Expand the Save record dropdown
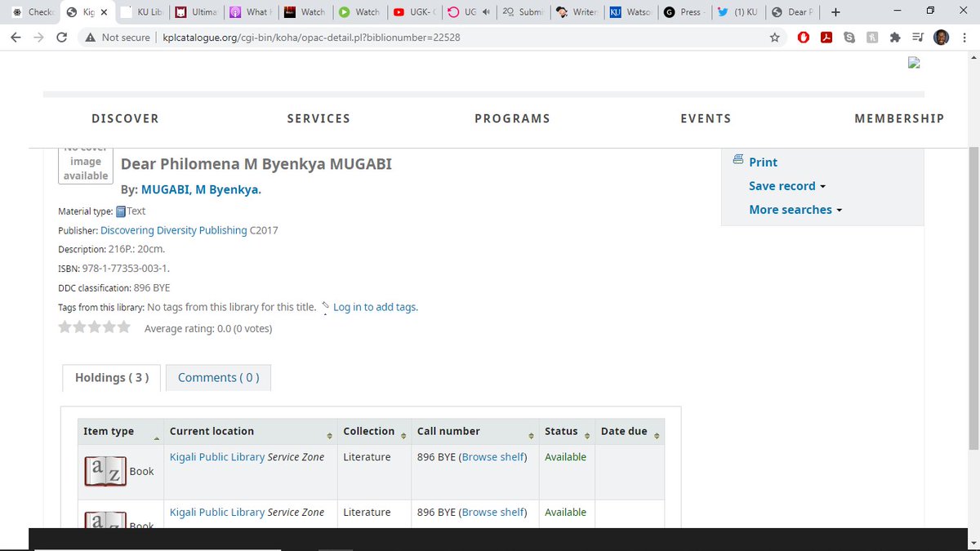This screenshot has width=980, height=551. click(x=787, y=186)
